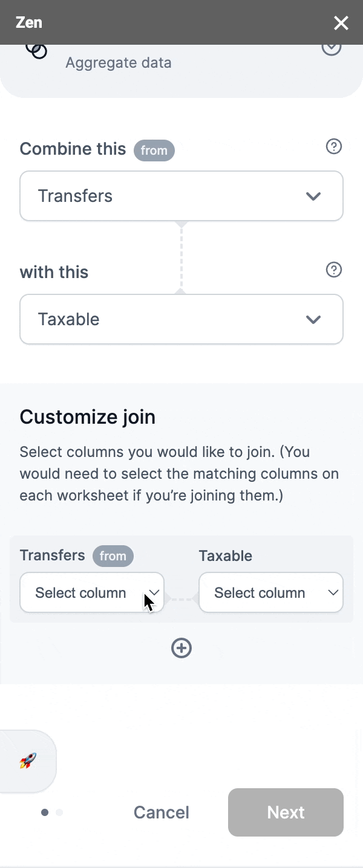Click the rocket icon button
Screen dimensions: 363x868
coord(28,761)
